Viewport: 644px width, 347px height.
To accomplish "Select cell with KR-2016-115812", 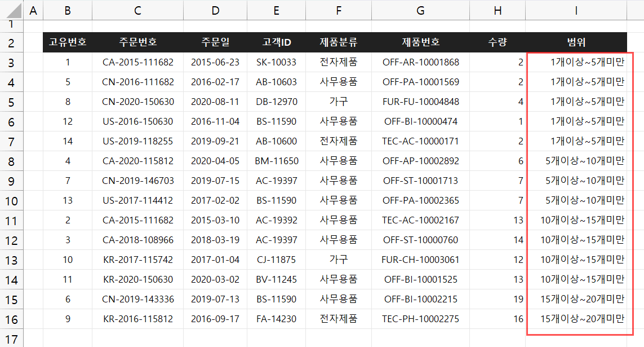I will click(x=137, y=319).
